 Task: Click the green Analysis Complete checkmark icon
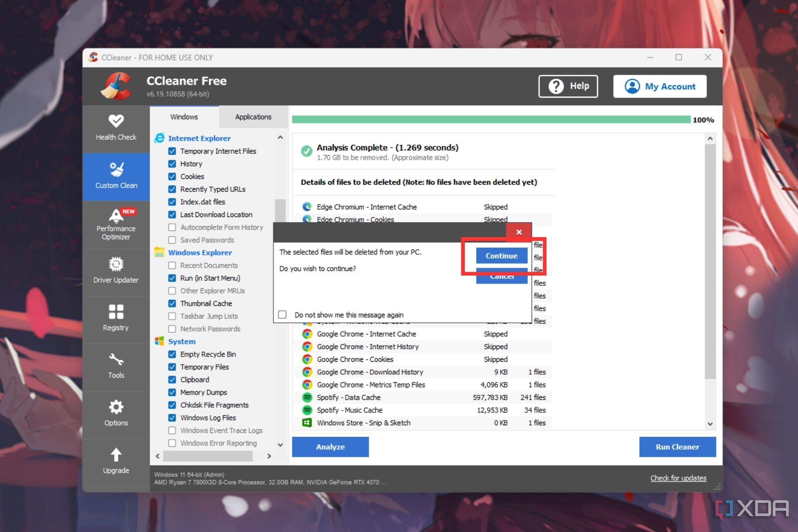[306, 151]
